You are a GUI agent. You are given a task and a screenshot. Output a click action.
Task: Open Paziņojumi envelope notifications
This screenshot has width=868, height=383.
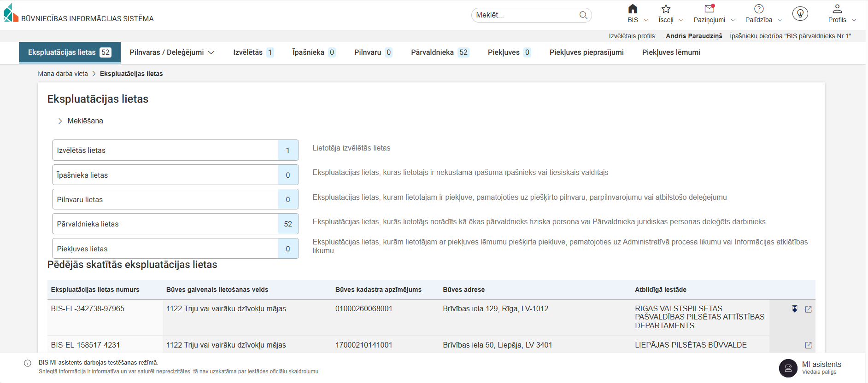[x=709, y=9]
